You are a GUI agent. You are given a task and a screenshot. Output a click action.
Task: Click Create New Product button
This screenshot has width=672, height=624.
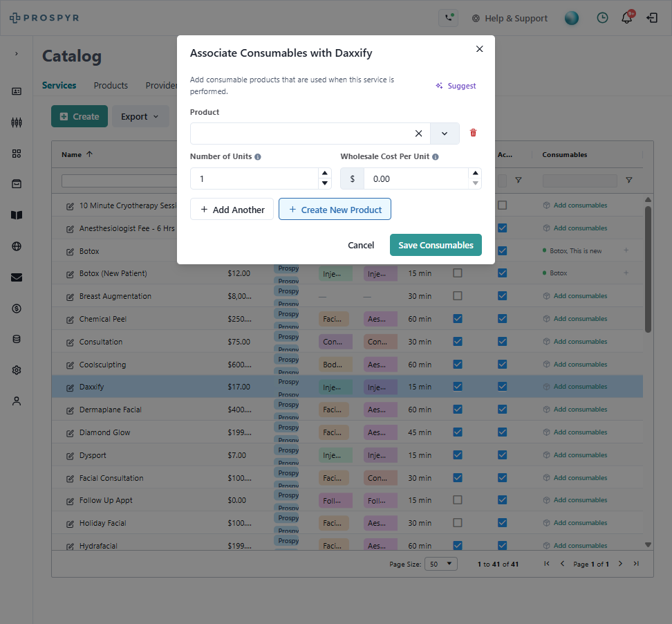click(335, 210)
